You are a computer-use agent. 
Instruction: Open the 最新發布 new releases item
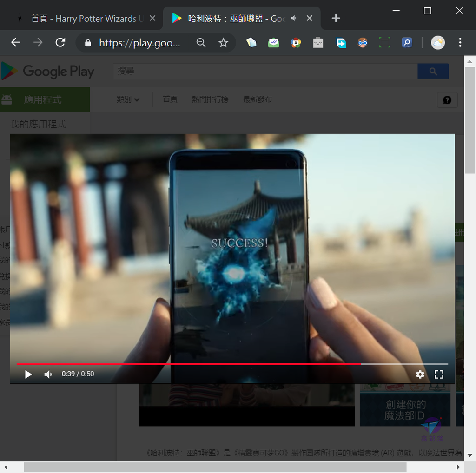click(258, 99)
